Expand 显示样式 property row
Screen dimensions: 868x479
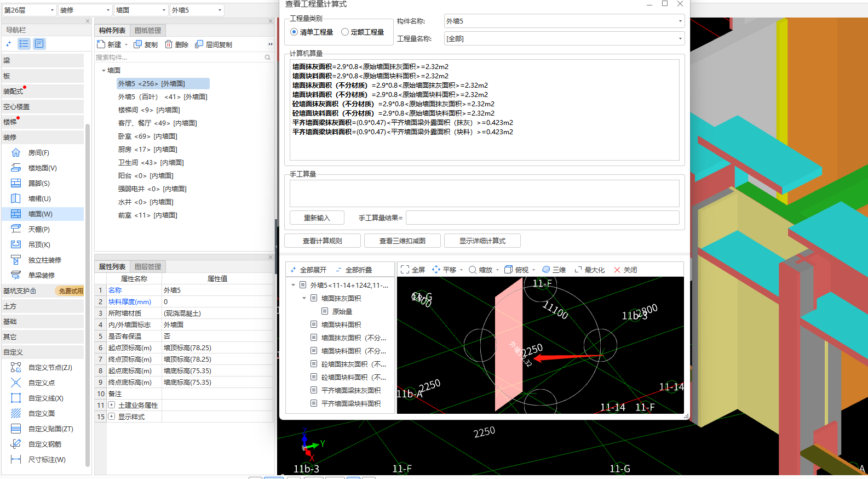pyautogui.click(x=112, y=417)
